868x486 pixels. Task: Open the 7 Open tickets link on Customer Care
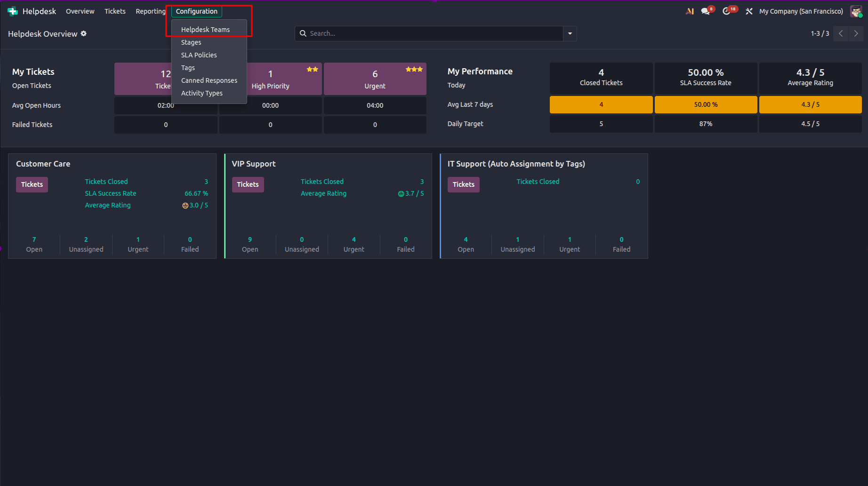click(34, 244)
